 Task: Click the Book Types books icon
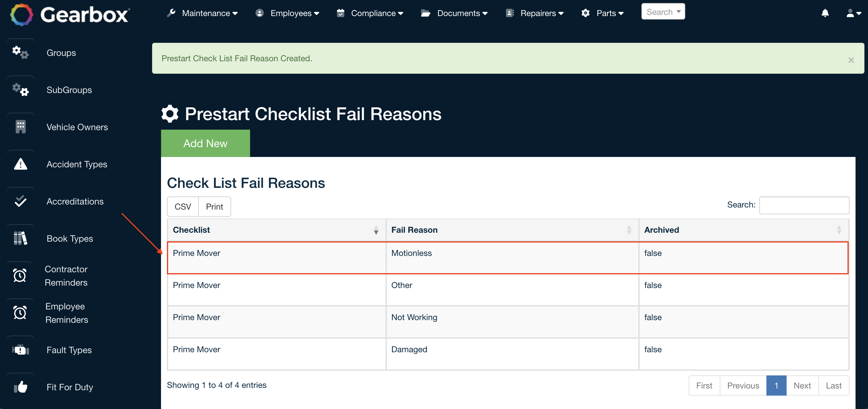(x=20, y=238)
